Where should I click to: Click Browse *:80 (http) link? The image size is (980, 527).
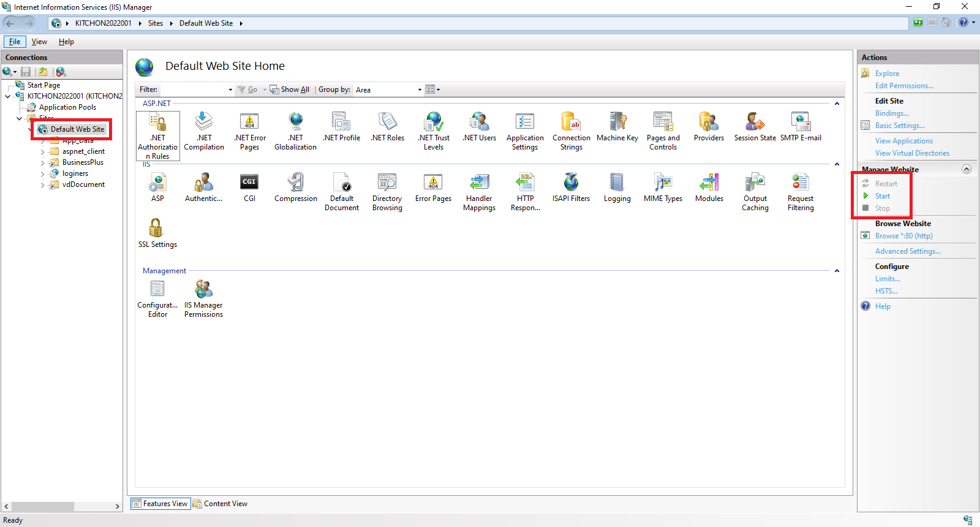(903, 236)
